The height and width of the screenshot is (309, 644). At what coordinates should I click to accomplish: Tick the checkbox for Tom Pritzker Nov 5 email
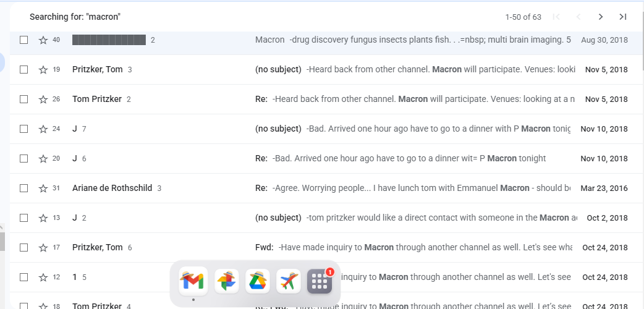(24, 99)
